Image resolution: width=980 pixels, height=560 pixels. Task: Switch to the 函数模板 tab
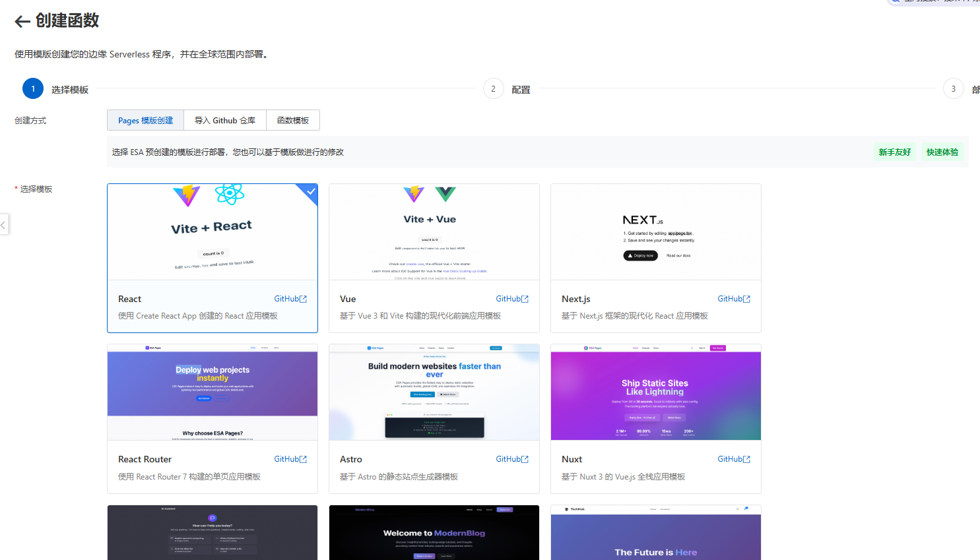[x=293, y=121]
